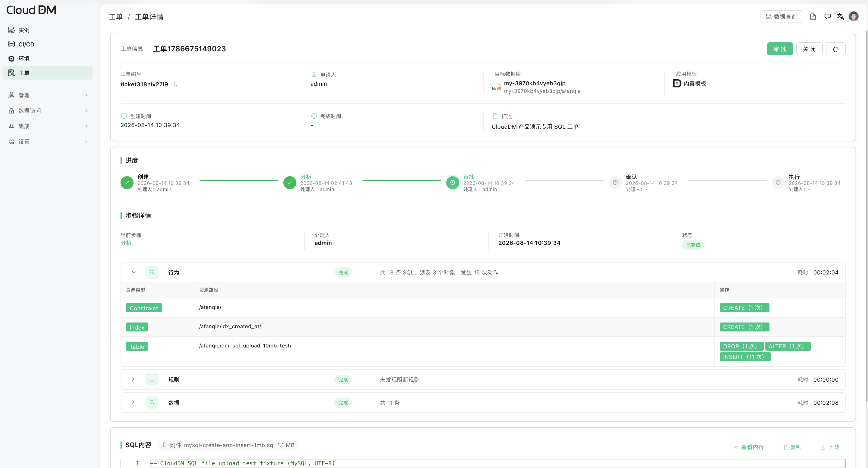Switch language with translate icon
Viewport: 868px width, 468px height.
[x=840, y=17]
